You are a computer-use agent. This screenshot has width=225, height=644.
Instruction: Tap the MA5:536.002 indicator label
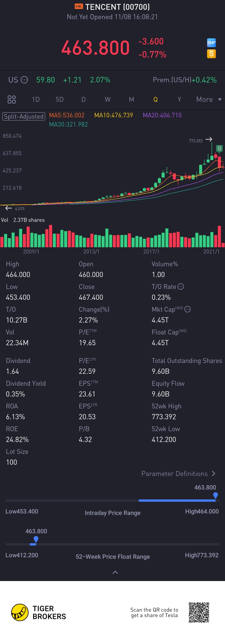(x=67, y=115)
